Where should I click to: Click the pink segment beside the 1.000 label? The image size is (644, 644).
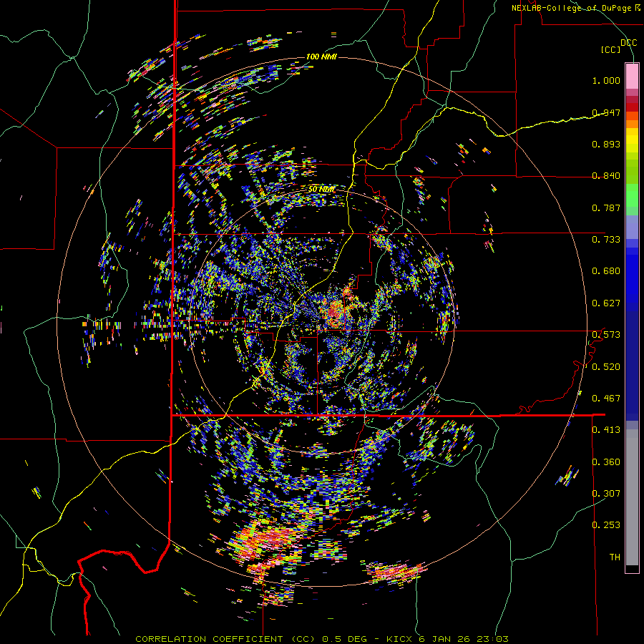pyautogui.click(x=632, y=77)
